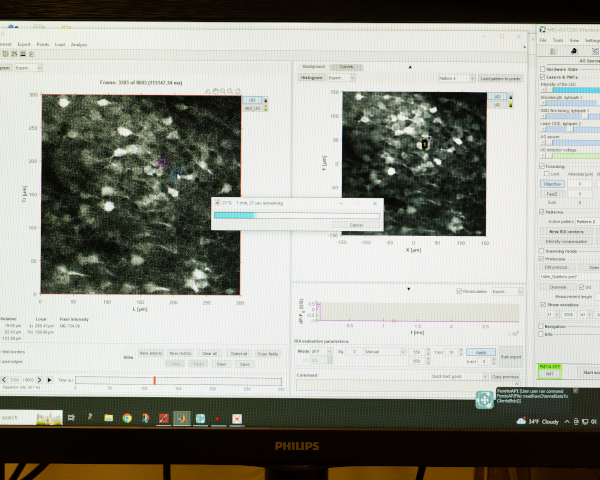
Task: Click the Clear all ROIs button
Action: (209, 353)
